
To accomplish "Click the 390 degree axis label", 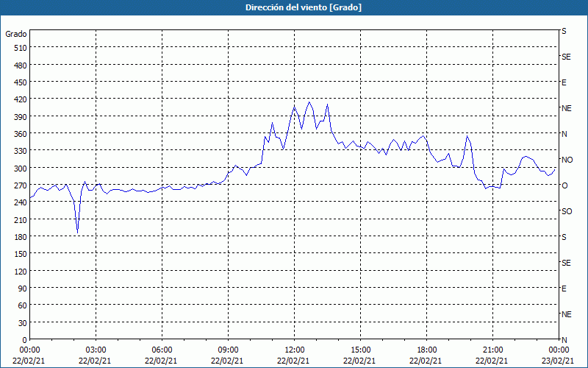I will click(x=21, y=117).
